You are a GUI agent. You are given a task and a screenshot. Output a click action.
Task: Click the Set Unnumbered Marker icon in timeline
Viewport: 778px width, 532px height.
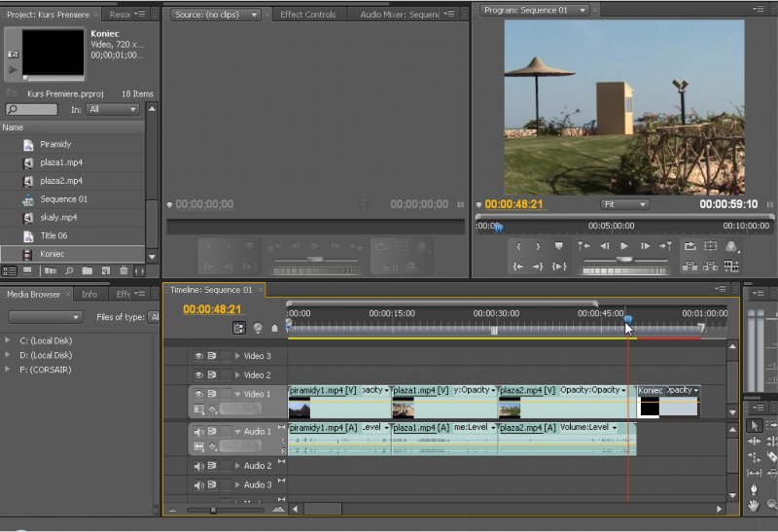point(274,328)
